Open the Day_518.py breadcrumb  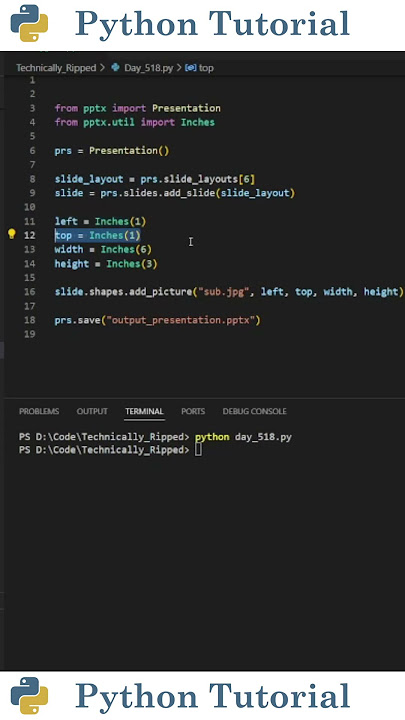148,68
